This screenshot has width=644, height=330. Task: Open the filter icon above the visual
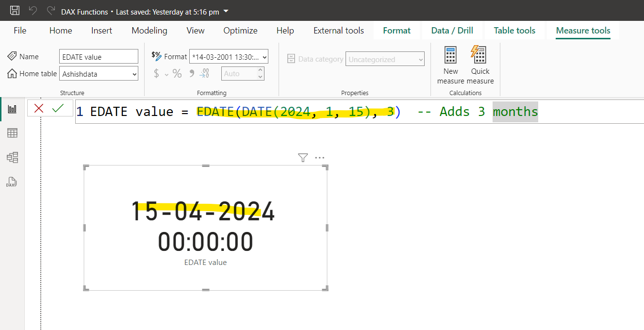[x=302, y=158]
